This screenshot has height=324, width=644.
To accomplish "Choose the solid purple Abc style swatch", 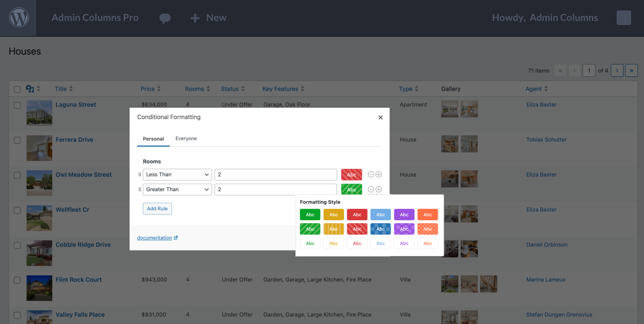I will (404, 215).
